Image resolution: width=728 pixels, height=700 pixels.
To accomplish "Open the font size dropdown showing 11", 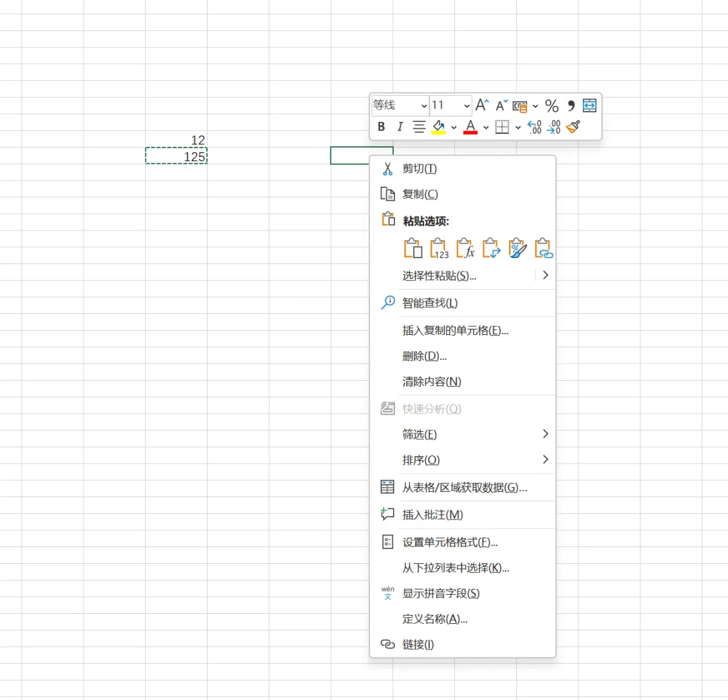I will click(x=450, y=105).
